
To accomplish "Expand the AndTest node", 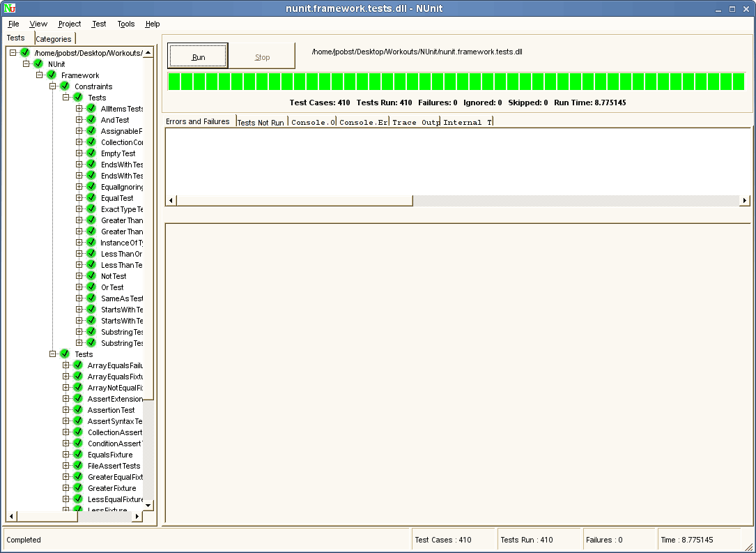I will point(79,120).
